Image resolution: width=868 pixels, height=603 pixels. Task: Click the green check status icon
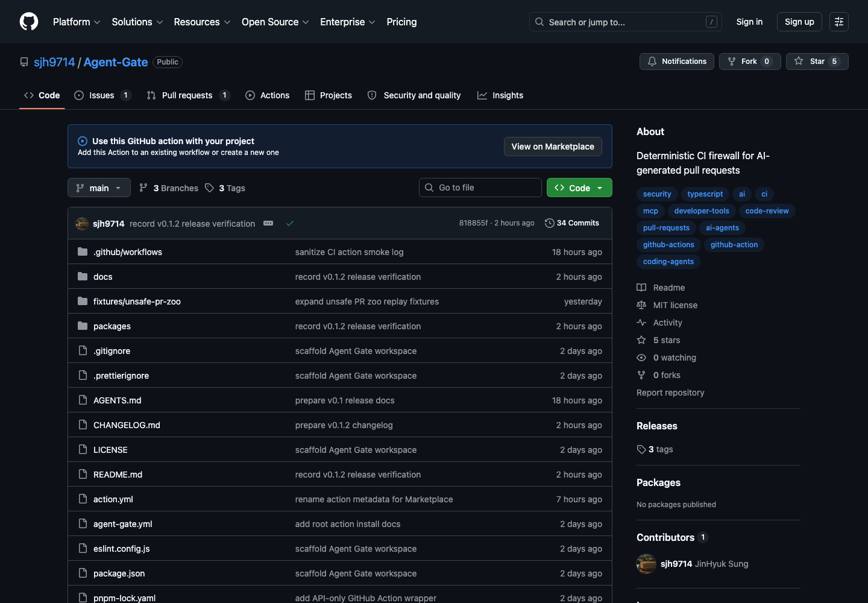(x=290, y=223)
